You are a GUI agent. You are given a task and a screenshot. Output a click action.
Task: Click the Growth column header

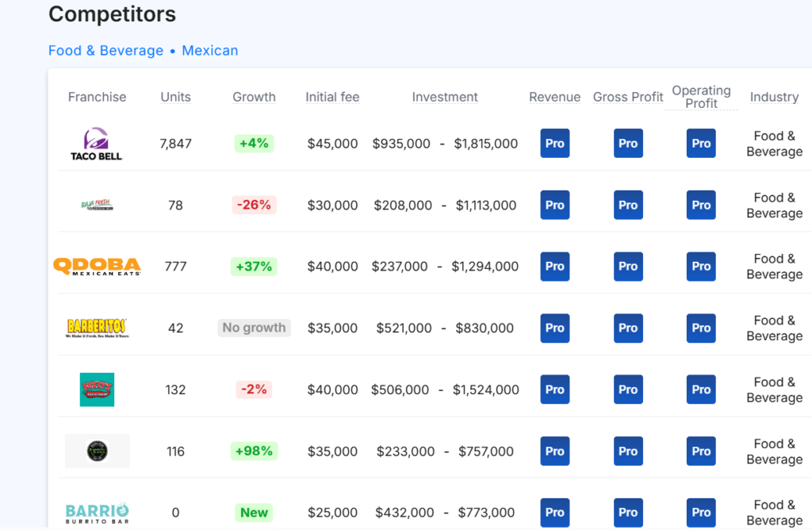click(254, 97)
